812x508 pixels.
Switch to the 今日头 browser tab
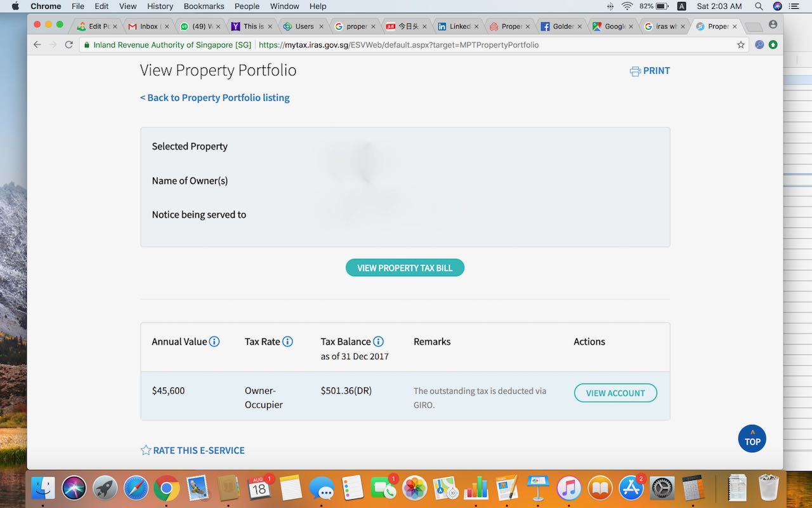point(407,26)
